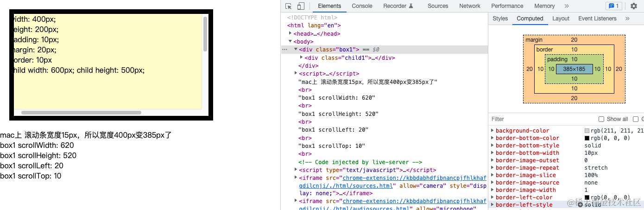This screenshot has height=210, width=644.
Task: Open DevTools settings gear
Action: pyautogui.click(x=634, y=6)
